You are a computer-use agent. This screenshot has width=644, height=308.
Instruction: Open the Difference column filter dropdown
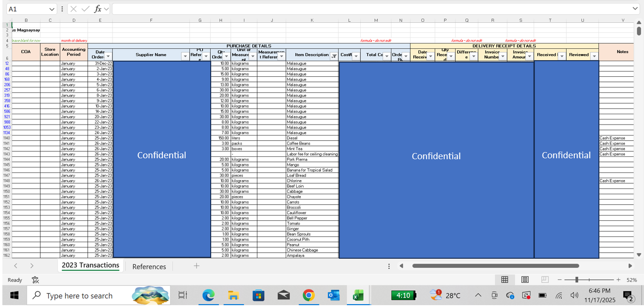click(x=474, y=56)
